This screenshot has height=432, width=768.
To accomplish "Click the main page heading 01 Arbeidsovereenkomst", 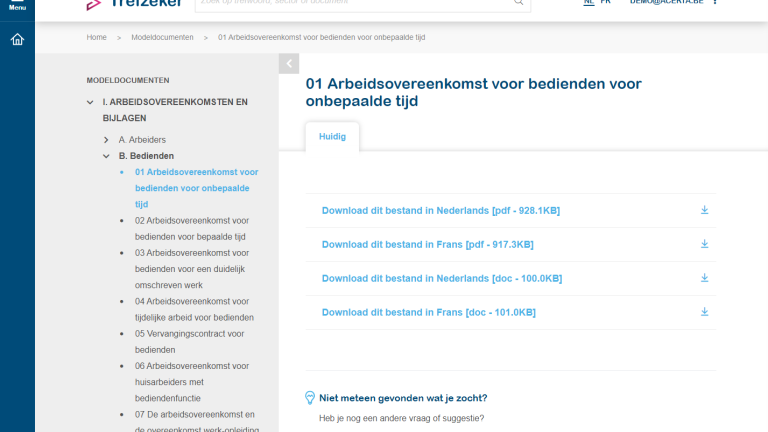I will pos(473,93).
